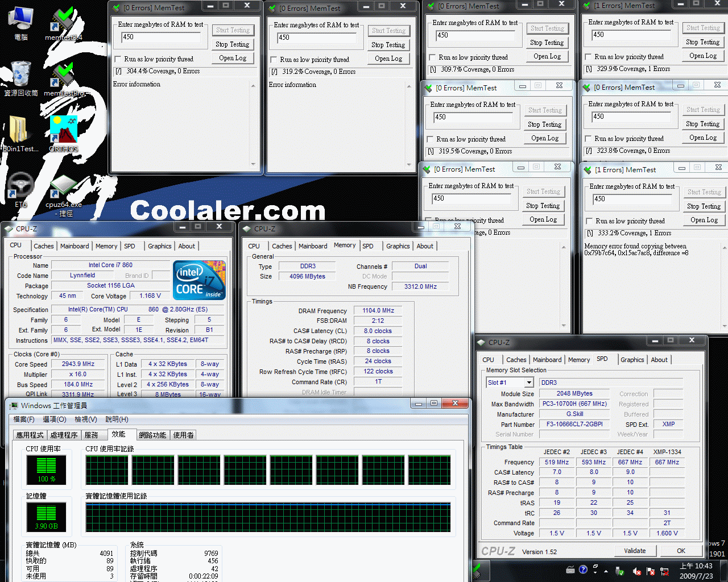Click the megabytes field in 304.4% Coverage MemTest
Screen dimensions: 728x582
click(161, 38)
